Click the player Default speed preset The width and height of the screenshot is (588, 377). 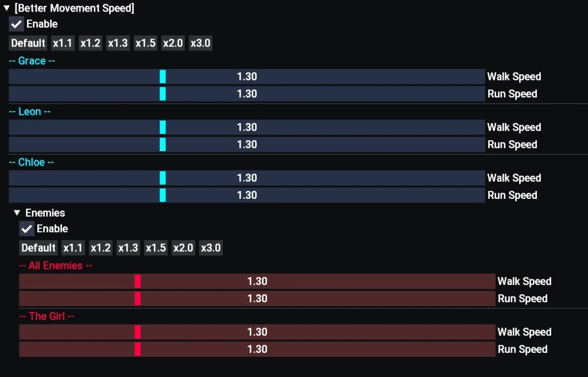point(28,43)
